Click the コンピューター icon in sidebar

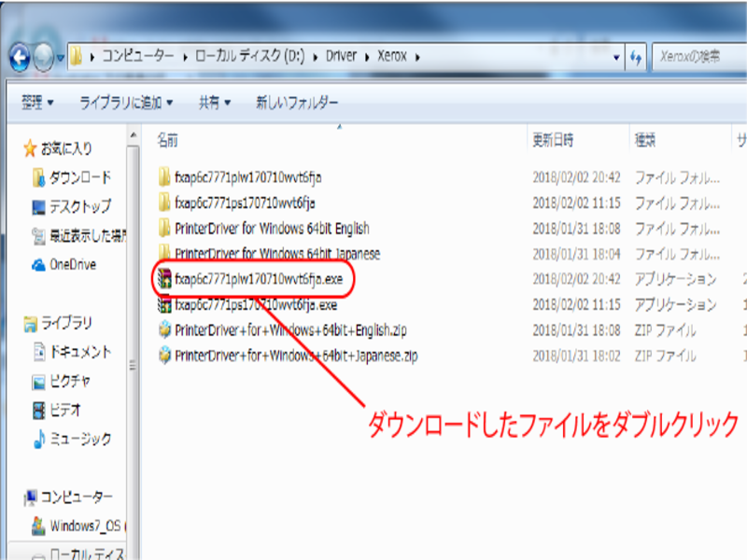click(30, 497)
